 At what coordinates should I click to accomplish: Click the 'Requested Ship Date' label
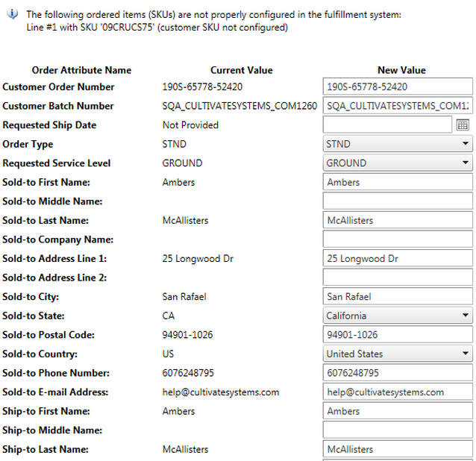(x=49, y=125)
